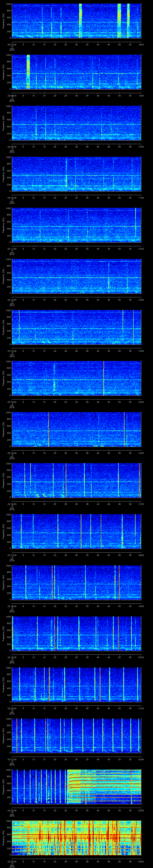This screenshot has width=153, height=868.
Task: Click the 22:16:00 start time label
Action: pos(12,504)
